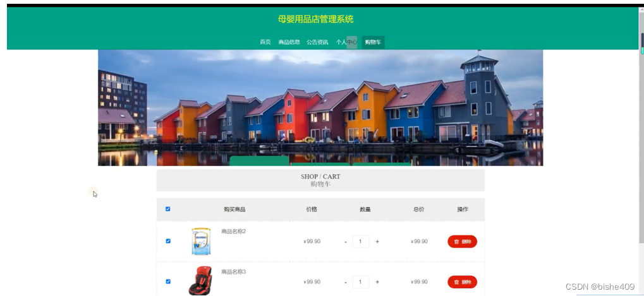
Task: Decrease quantity of 商品名称3 with minus
Action: click(x=346, y=283)
